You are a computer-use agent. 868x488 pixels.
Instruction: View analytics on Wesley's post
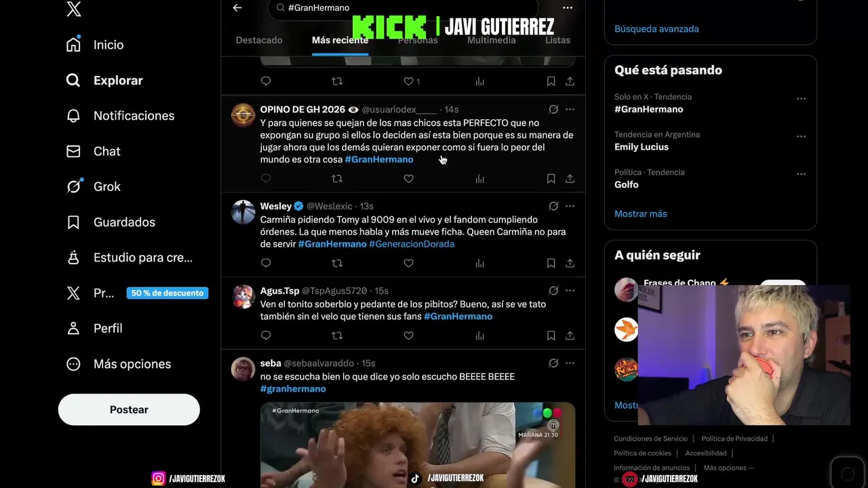coord(480,263)
